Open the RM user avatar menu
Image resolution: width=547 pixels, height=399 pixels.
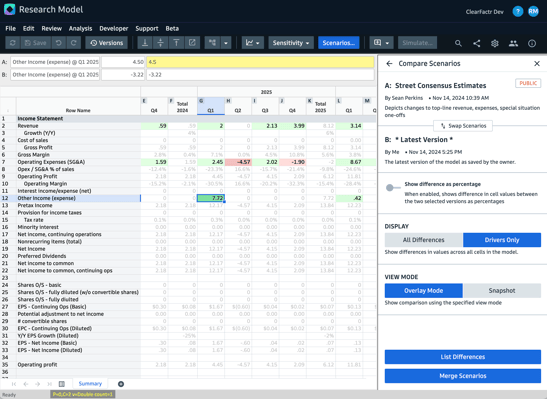coord(533,12)
